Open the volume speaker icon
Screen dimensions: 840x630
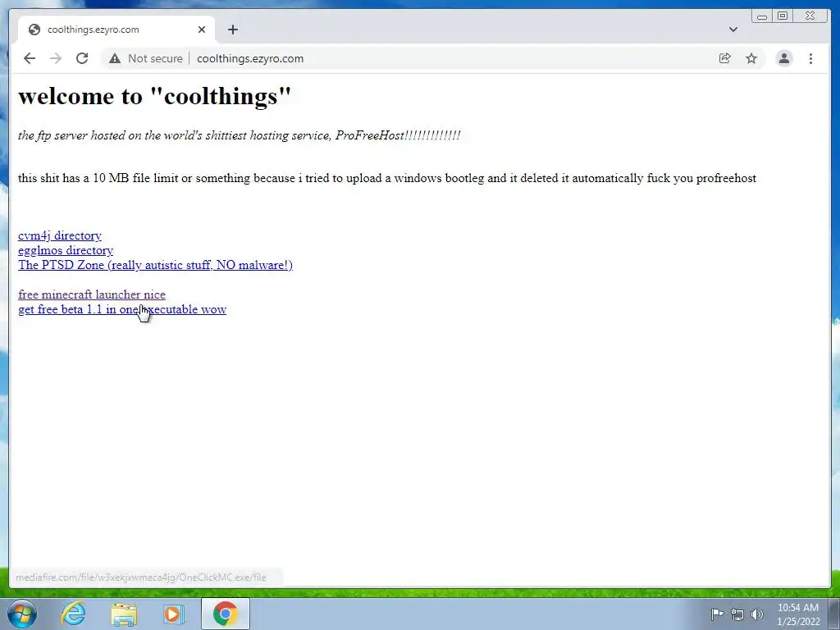pos(757,614)
